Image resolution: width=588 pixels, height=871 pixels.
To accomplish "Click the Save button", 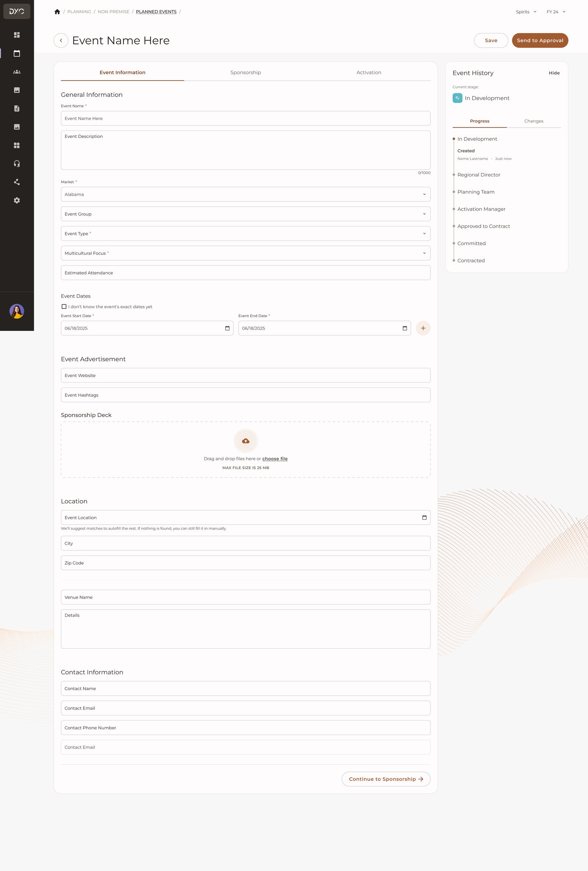I will 491,40.
